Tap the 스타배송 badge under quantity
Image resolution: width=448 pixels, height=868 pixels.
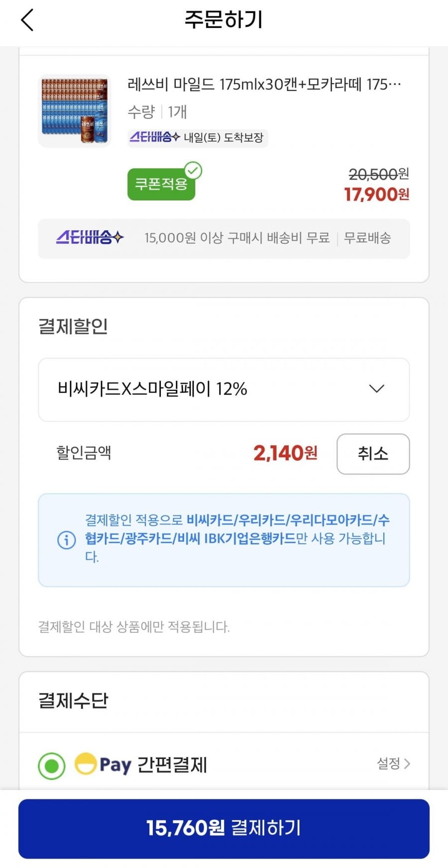coord(154,137)
